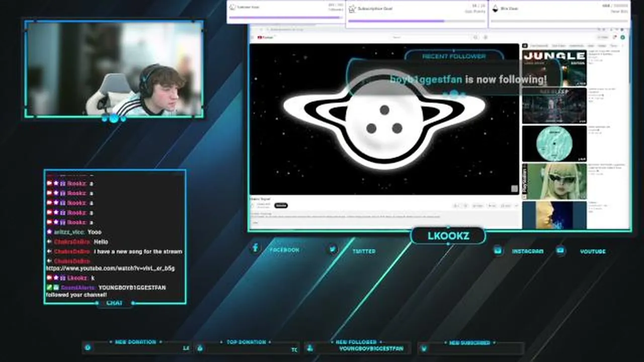
Task: Click the 'Yooo' chat message
Action: point(95,232)
